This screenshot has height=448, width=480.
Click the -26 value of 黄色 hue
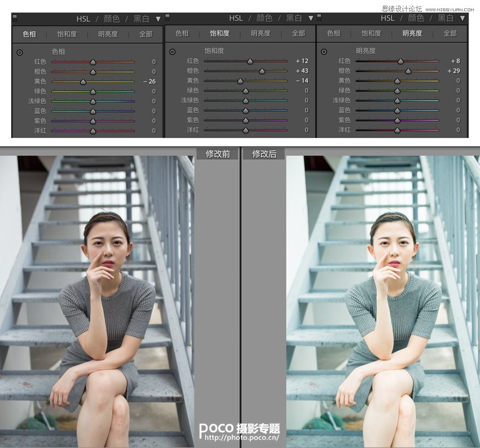click(150, 81)
